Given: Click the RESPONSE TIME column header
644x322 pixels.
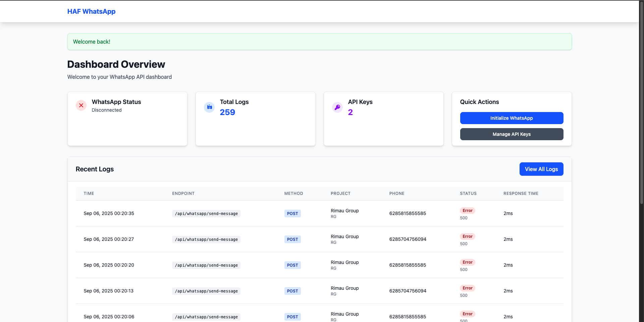Looking at the screenshot, I should point(521,194).
